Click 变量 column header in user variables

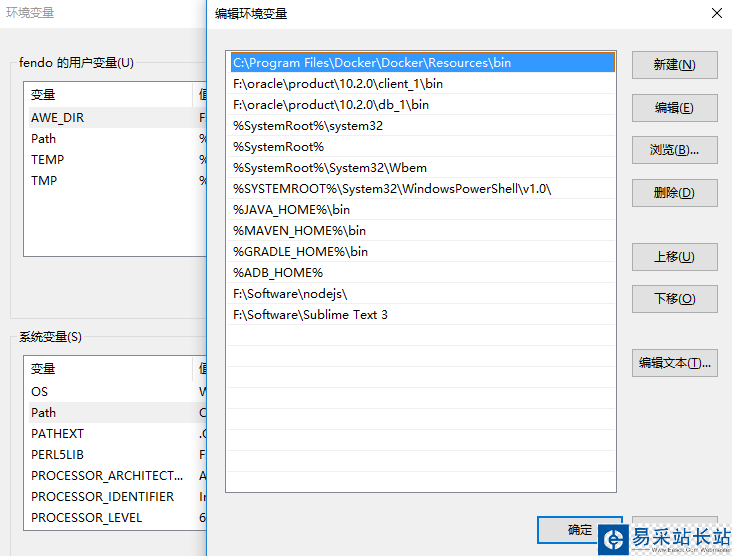pyautogui.click(x=108, y=95)
